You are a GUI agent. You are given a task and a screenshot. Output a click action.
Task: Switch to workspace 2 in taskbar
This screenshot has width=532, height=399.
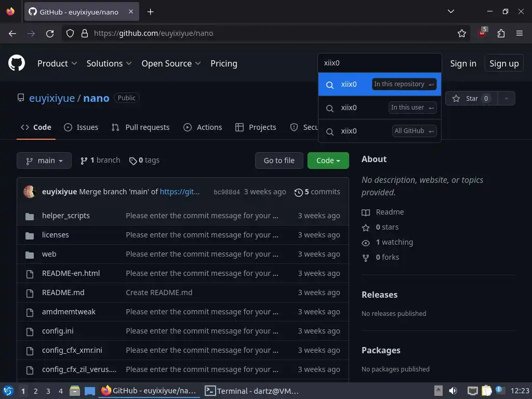coord(36,391)
